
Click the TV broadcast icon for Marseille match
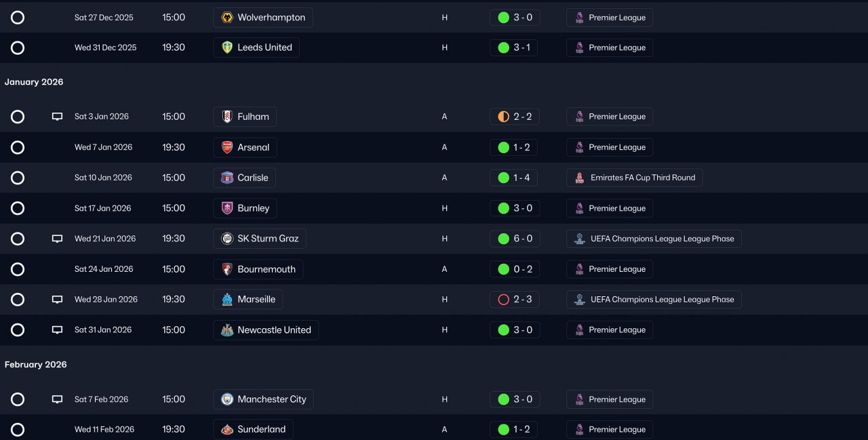coord(58,300)
